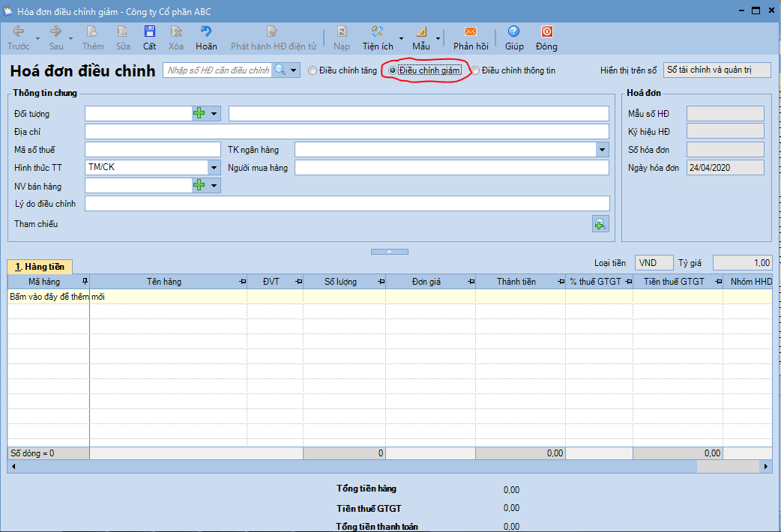Image resolution: width=781 pixels, height=532 pixels.
Task: Pin the ĐVT column
Action: (298, 282)
